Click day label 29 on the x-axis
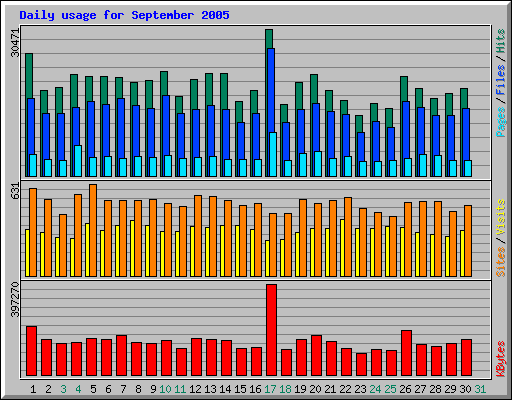 click(450, 389)
